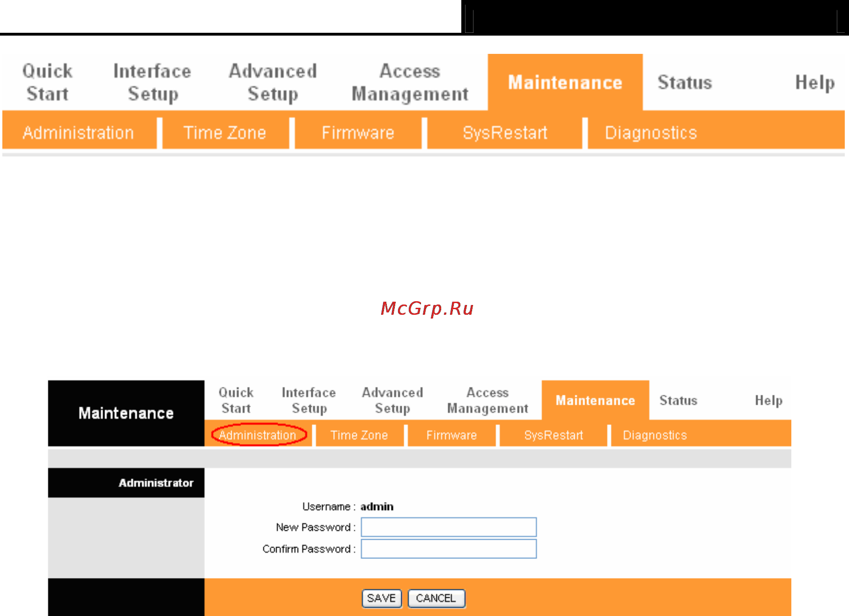Click the SAVE button

click(x=382, y=598)
